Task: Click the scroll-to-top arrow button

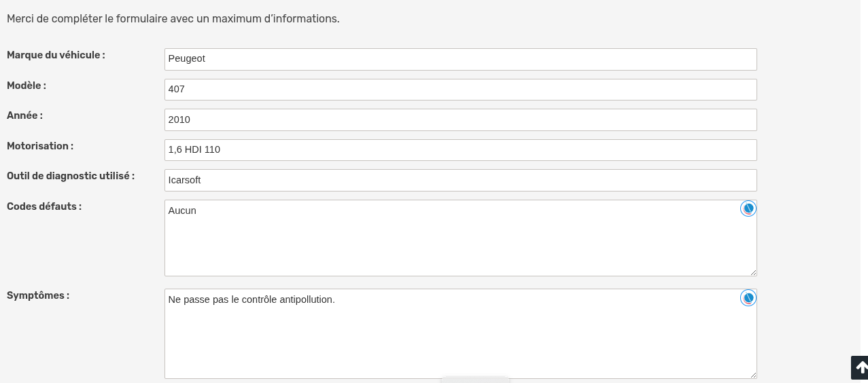Action: [860, 367]
